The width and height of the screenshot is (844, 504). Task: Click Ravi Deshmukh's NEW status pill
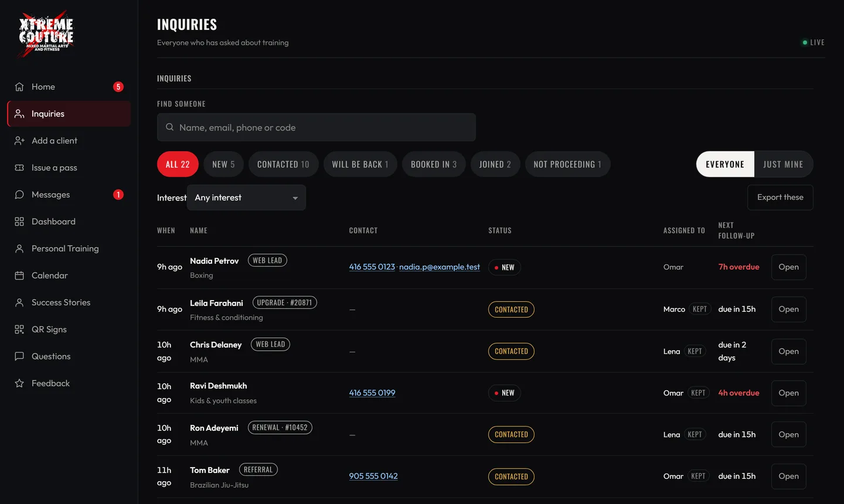pos(505,393)
